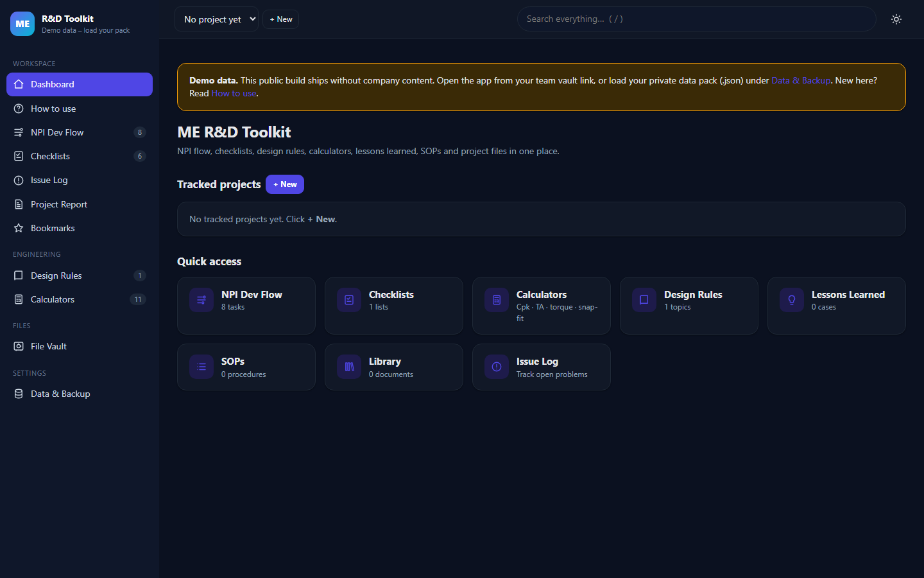Open the Checklists quick access card icon
Screen dimensions: 924x578
349,300
